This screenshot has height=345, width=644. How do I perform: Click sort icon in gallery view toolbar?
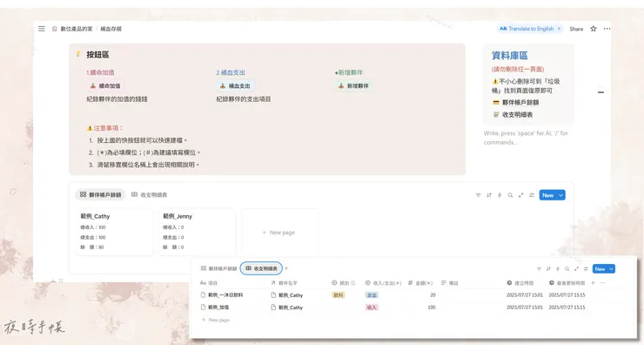(x=489, y=195)
